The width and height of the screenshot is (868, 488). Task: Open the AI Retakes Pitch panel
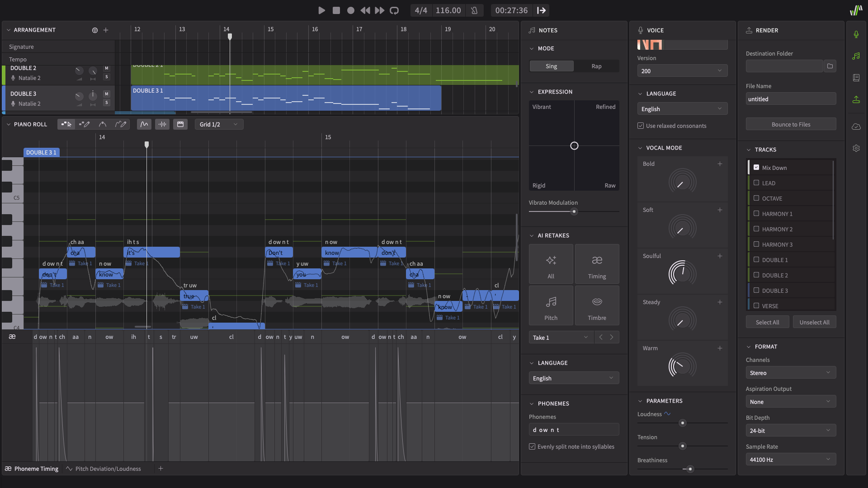(551, 305)
